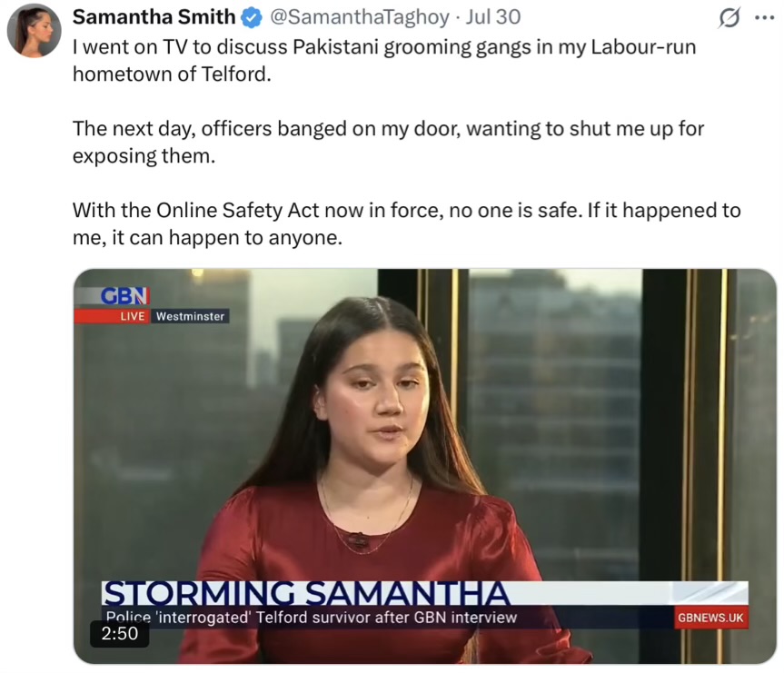The width and height of the screenshot is (784, 673).
Task: Click the paragraph about officers banging on door
Action: [x=388, y=143]
